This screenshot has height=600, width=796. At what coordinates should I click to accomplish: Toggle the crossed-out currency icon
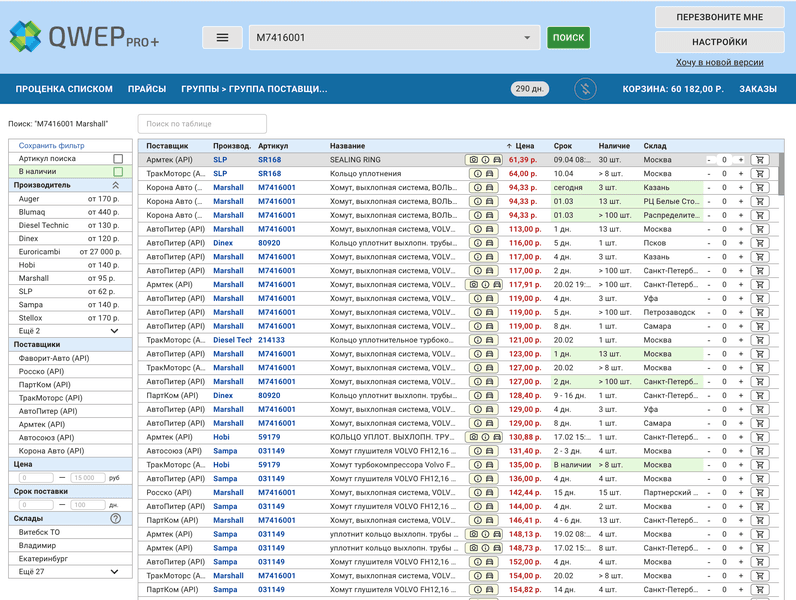tap(585, 89)
